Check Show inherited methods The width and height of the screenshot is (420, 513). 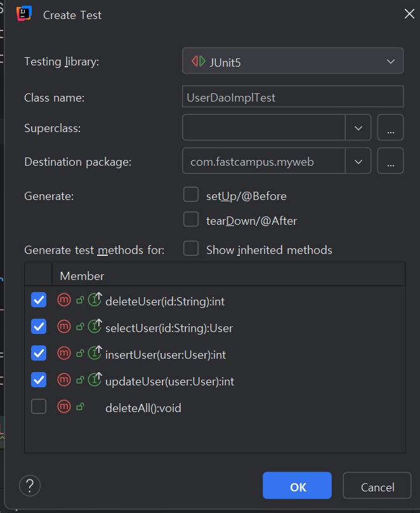coord(191,248)
